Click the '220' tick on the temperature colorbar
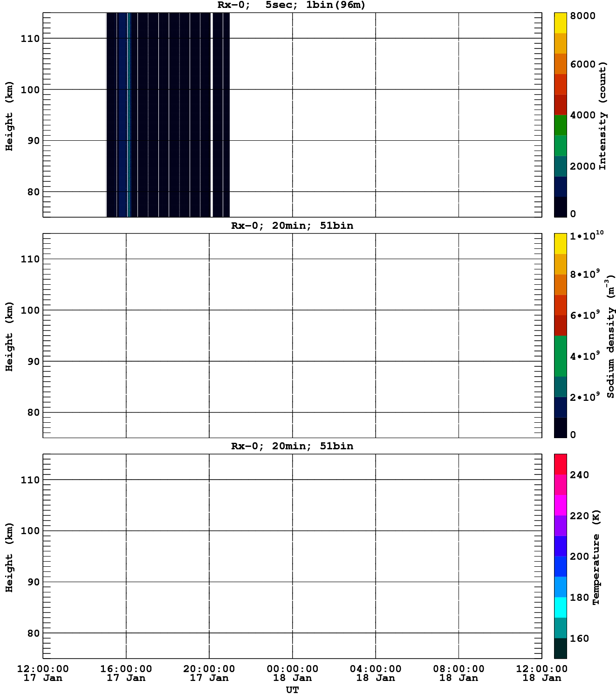 pyautogui.click(x=580, y=516)
